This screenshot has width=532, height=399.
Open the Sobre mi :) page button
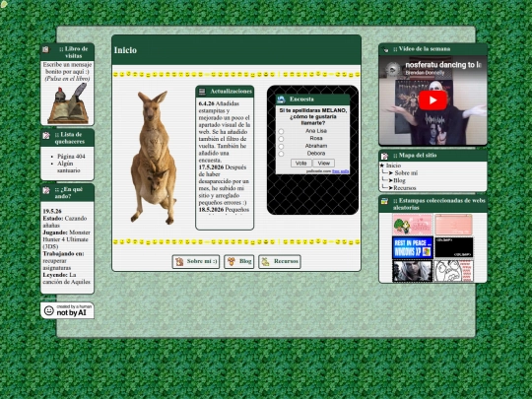click(x=196, y=262)
